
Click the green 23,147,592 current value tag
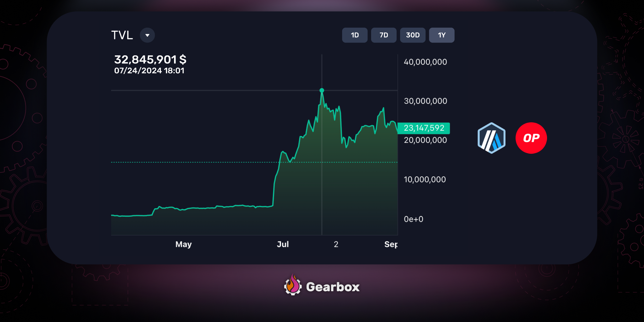pyautogui.click(x=424, y=128)
